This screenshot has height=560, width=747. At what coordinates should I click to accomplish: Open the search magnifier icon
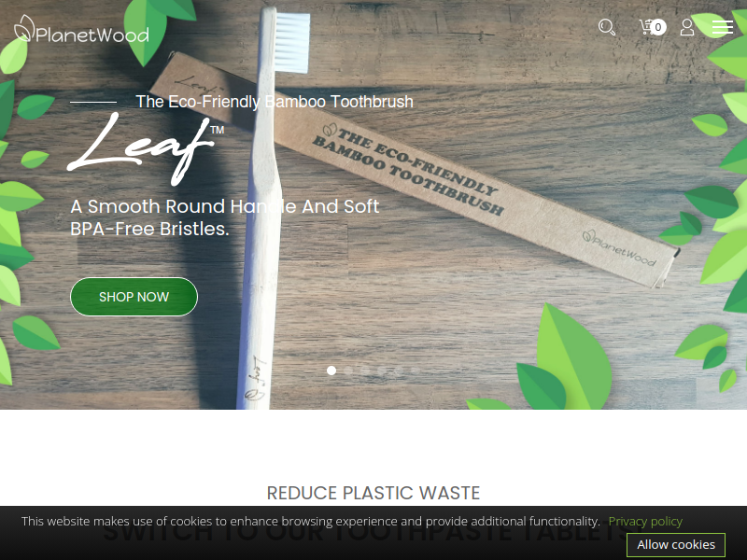607,27
